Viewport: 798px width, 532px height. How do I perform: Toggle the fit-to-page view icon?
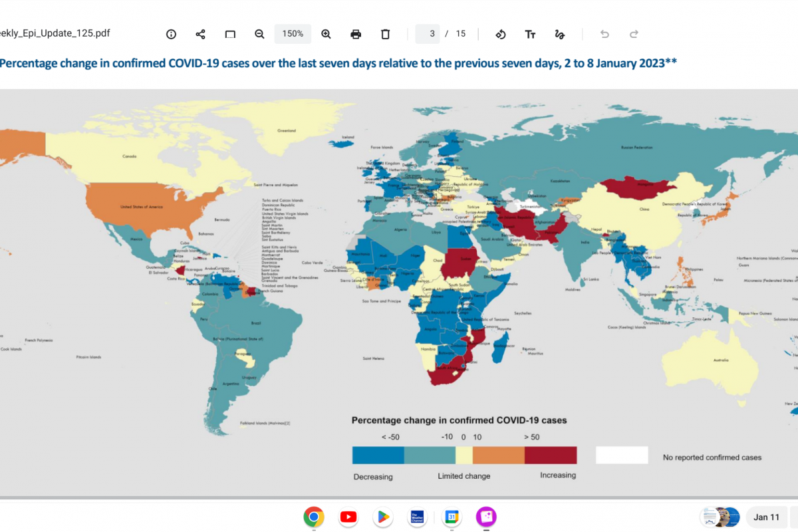coord(230,34)
